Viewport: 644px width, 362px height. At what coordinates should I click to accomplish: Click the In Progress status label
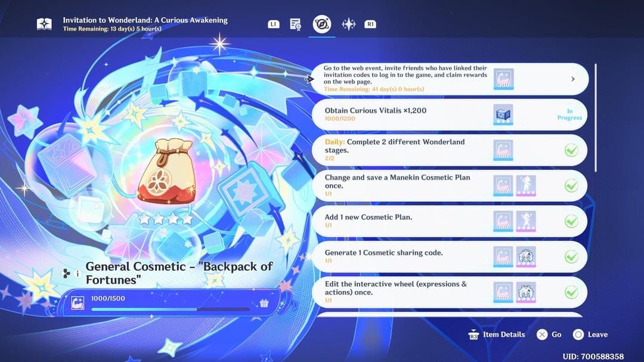(569, 115)
